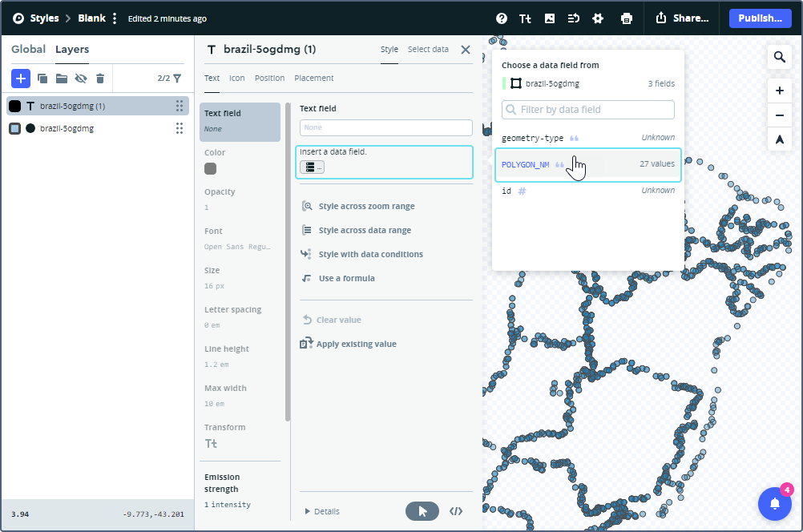Viewport: 803px width, 532px height.
Task: Toggle layer visibility with the eye icon
Action: click(x=80, y=79)
